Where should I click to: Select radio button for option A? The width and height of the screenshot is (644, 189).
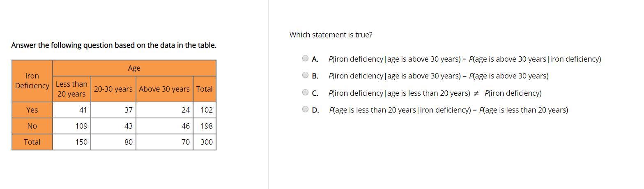(x=305, y=58)
